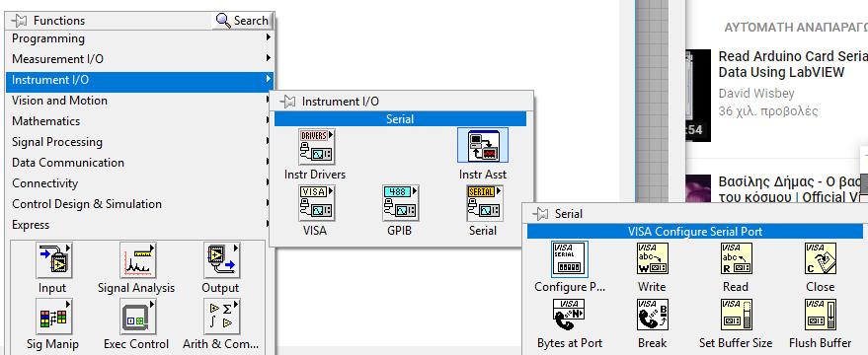The width and height of the screenshot is (868, 355).
Task: Pin the Instrument I/O palette thumbtack
Action: tap(288, 102)
